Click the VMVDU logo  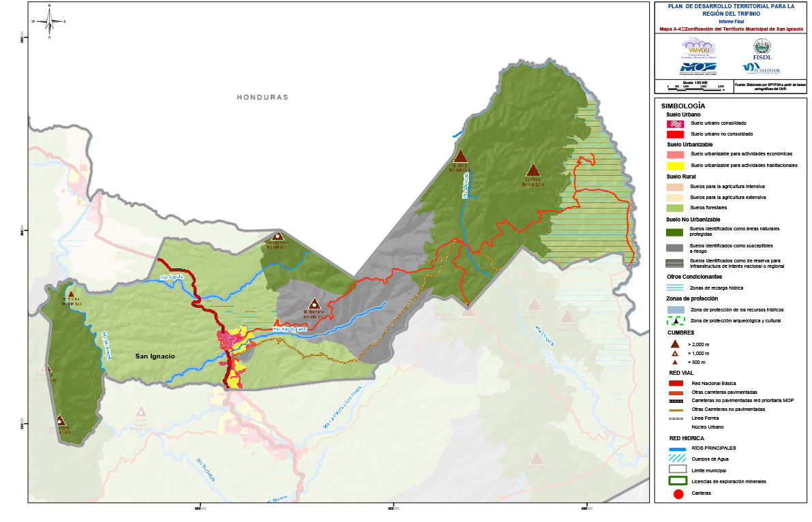click(x=697, y=48)
